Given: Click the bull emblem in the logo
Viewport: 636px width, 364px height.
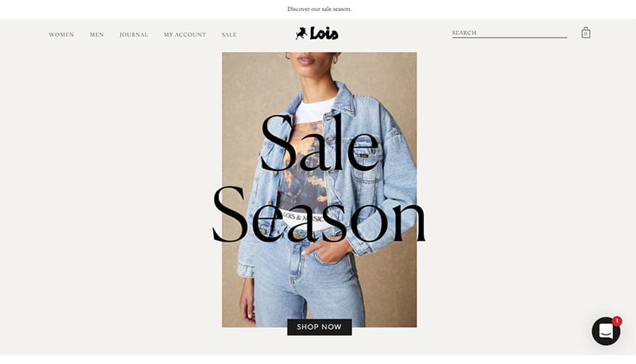Looking at the screenshot, I should coord(301,33).
